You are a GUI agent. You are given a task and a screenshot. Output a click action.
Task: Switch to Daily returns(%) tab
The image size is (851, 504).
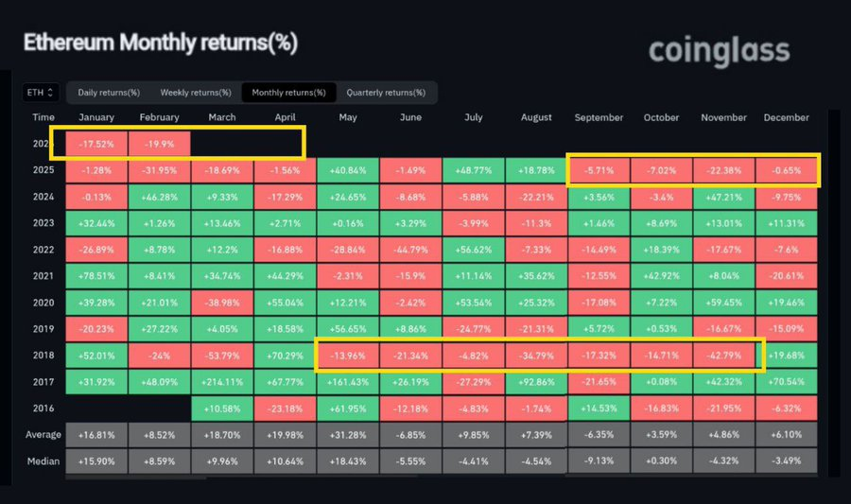pos(109,93)
